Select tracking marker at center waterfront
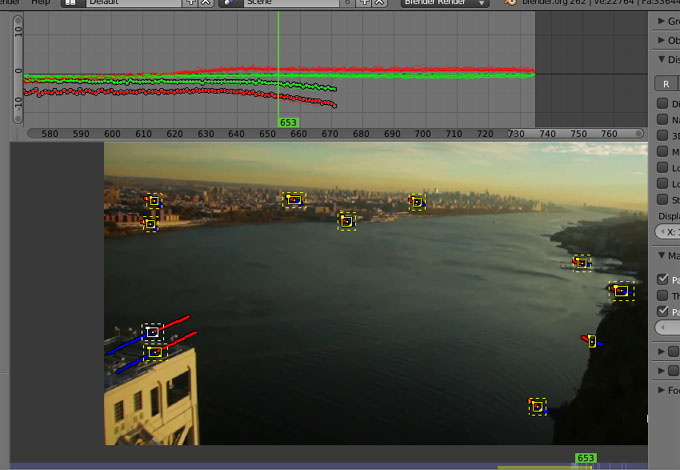This screenshot has height=470, width=680. 347,221
